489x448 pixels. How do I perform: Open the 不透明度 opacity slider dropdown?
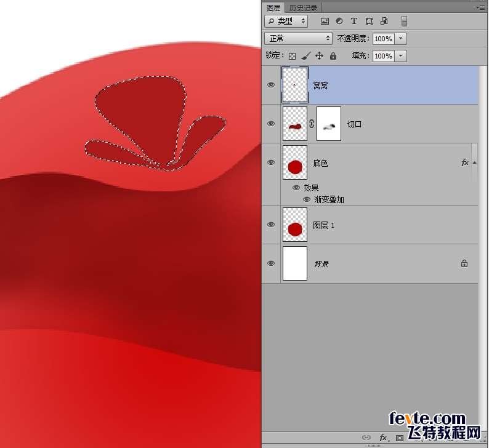pyautogui.click(x=402, y=38)
